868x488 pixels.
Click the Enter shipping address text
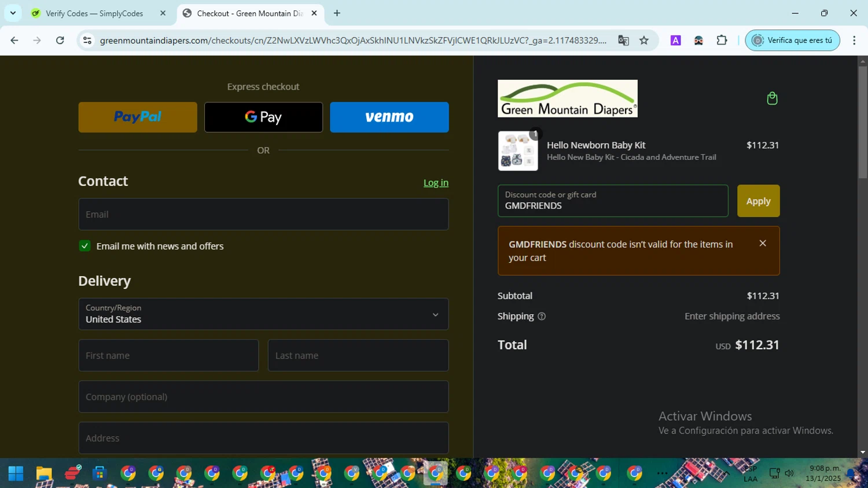click(x=732, y=316)
